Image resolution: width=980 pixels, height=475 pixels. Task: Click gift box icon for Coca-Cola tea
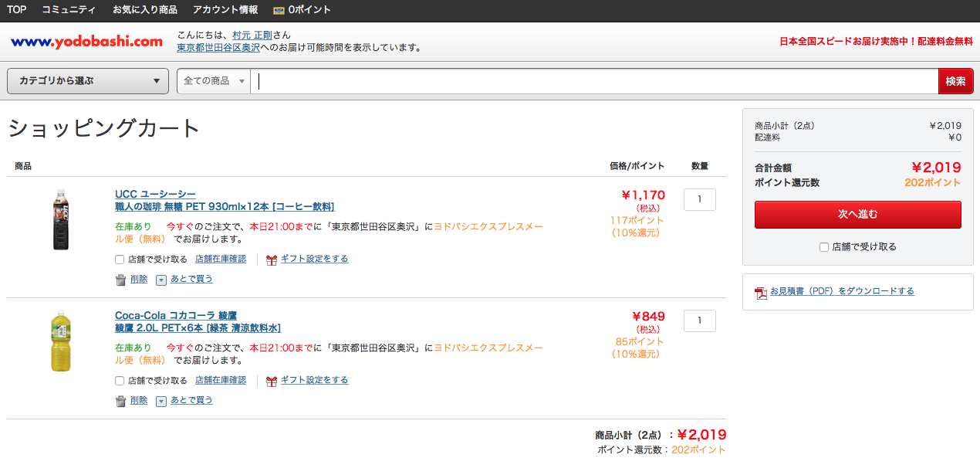point(271,381)
